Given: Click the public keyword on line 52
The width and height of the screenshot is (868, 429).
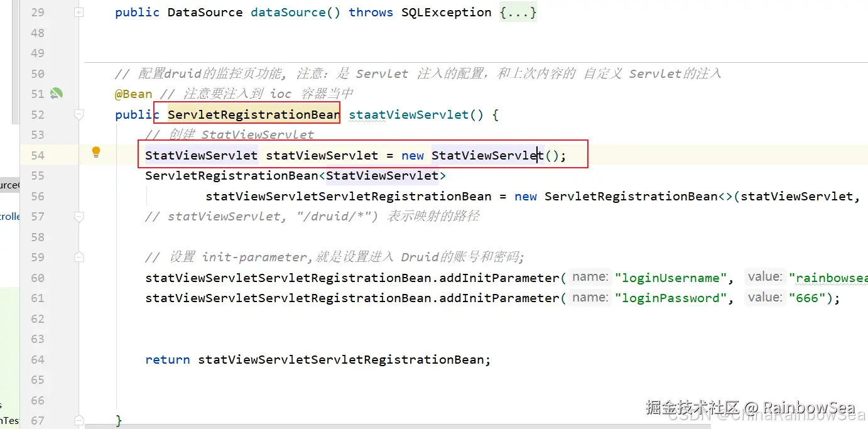Looking at the screenshot, I should (137, 114).
